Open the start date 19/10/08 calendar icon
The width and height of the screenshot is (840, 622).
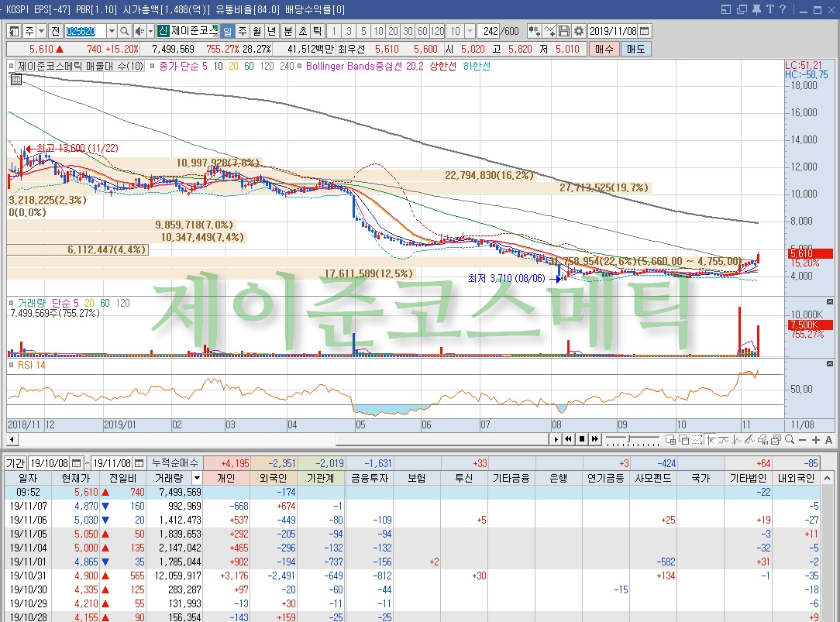point(77,463)
